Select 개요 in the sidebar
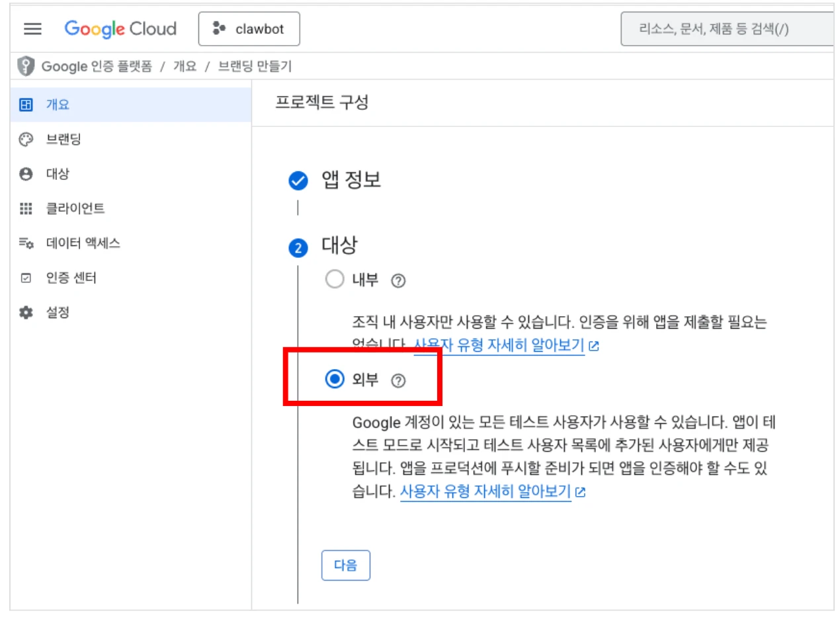The image size is (840, 619). (x=58, y=104)
